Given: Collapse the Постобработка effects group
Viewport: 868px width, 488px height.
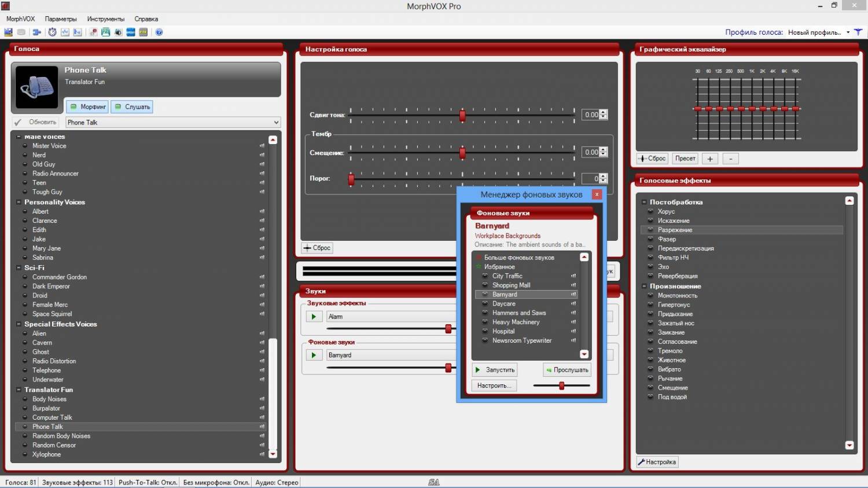Looking at the screenshot, I should [x=644, y=202].
